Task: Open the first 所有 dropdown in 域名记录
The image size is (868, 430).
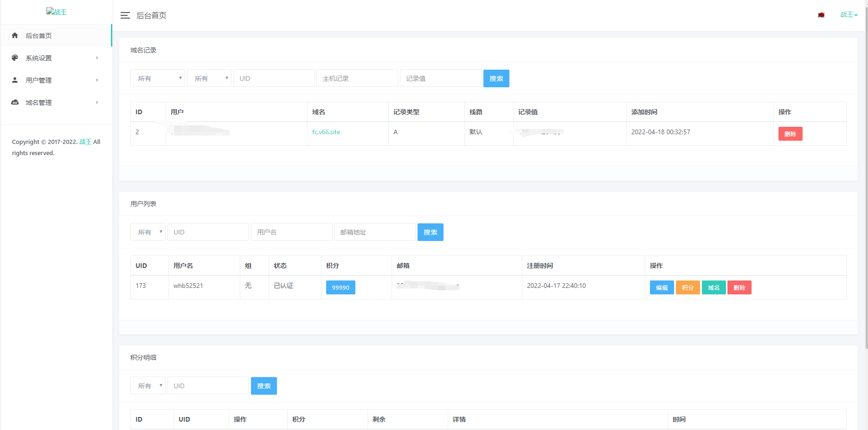Action: pyautogui.click(x=158, y=78)
